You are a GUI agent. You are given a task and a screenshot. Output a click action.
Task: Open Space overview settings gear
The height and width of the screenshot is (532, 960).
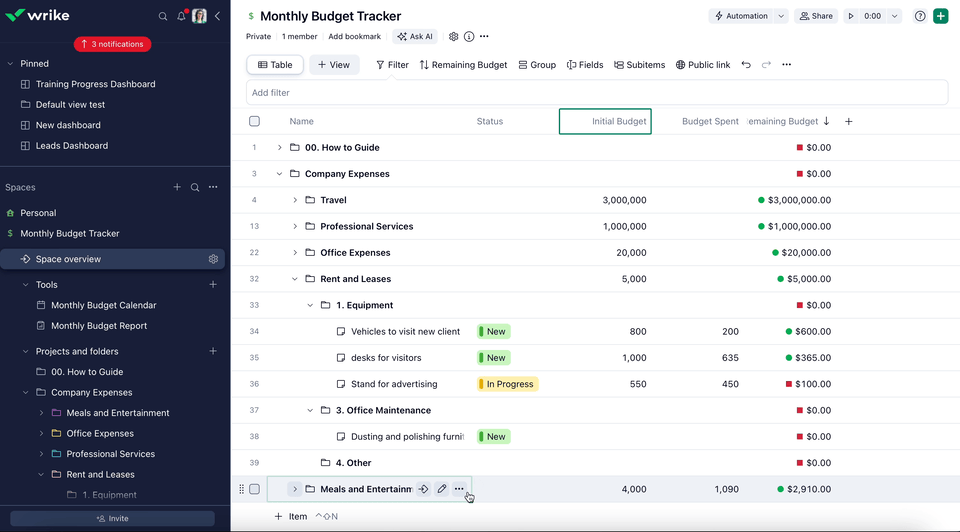point(213,259)
